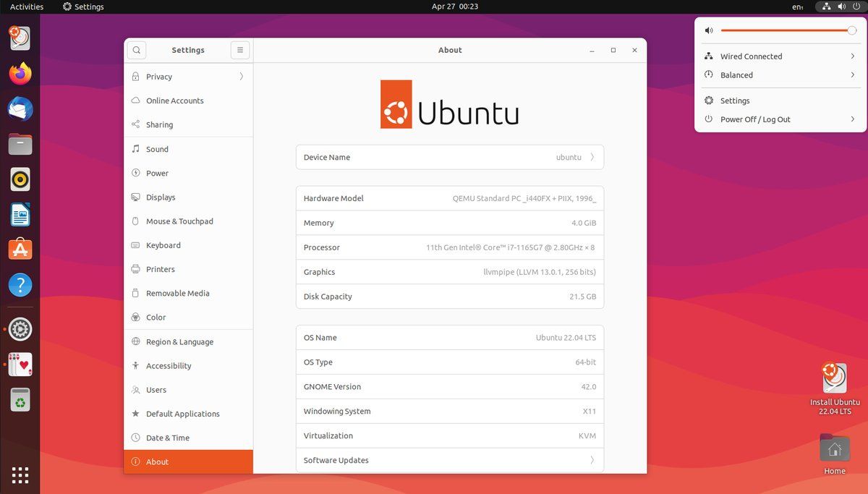The height and width of the screenshot is (494, 868).
Task: Open Trash from the dock
Action: coord(20,399)
